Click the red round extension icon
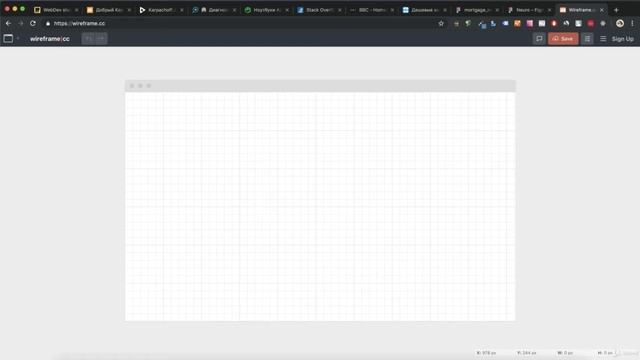Image resolution: width=640 pixels, height=360 pixels. point(591,24)
